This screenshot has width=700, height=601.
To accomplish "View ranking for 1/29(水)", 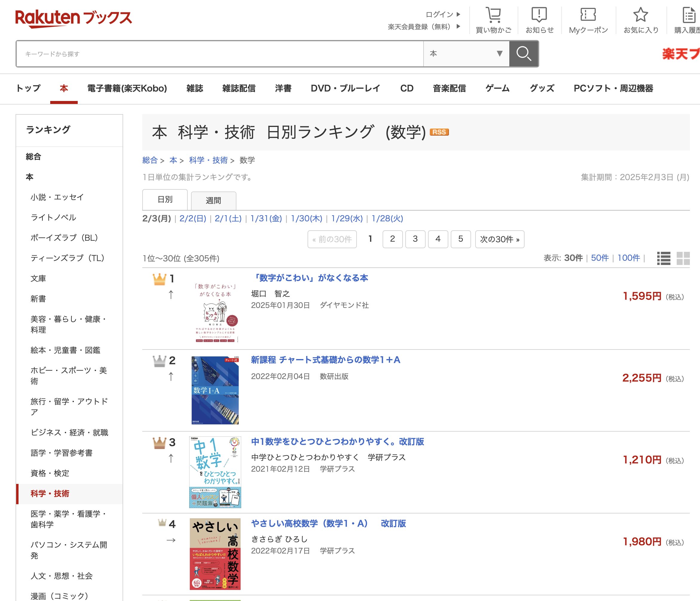I will point(347,218).
